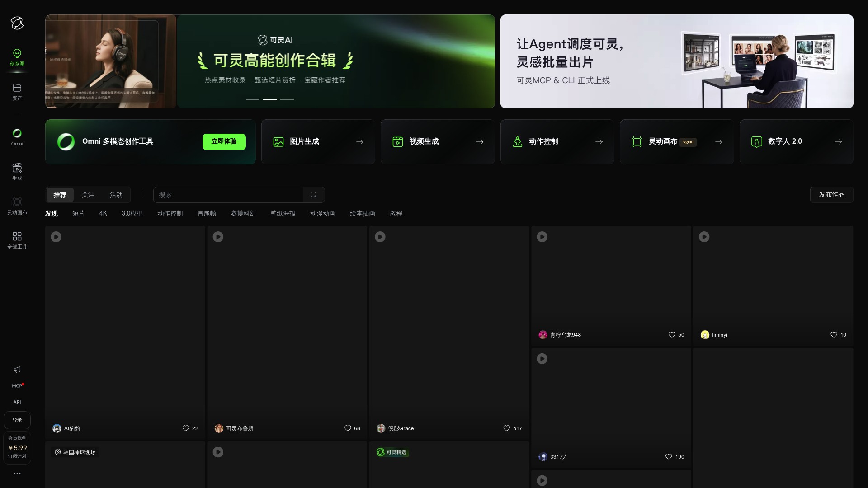This screenshot has width=868, height=488.
Task: Open the 创意圈 sidebar section
Action: pos(17,58)
